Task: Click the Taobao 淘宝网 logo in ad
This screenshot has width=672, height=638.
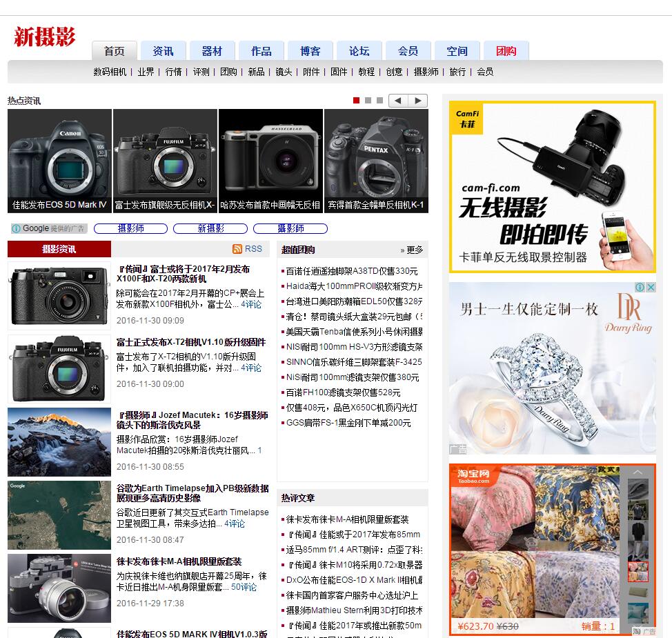Action: click(x=473, y=476)
